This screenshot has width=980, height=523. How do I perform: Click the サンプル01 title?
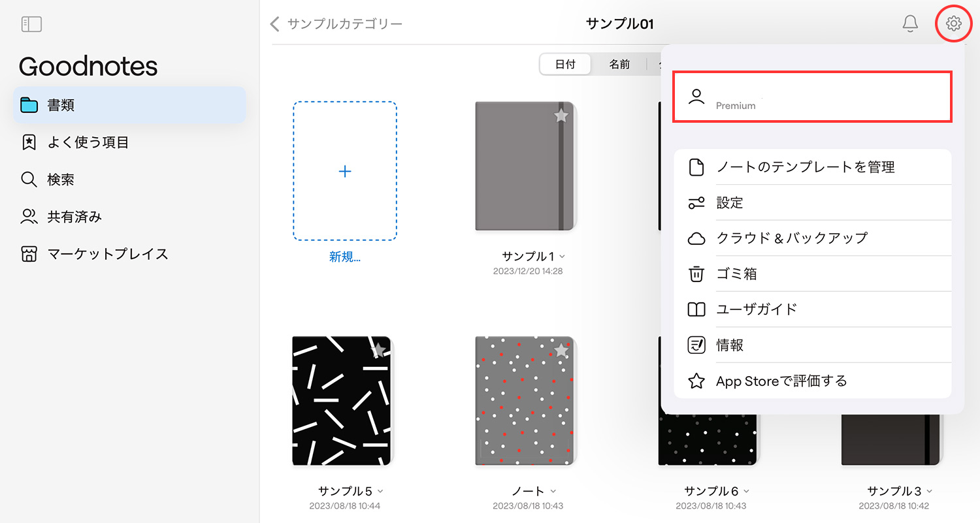click(x=620, y=24)
